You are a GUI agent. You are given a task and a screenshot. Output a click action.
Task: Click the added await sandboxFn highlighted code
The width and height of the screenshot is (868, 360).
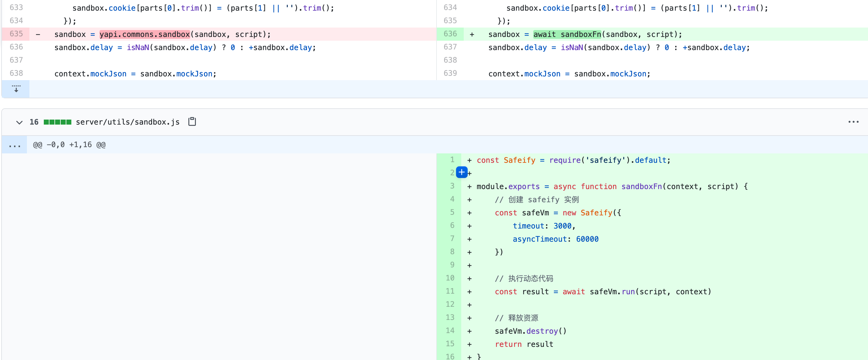coord(567,34)
